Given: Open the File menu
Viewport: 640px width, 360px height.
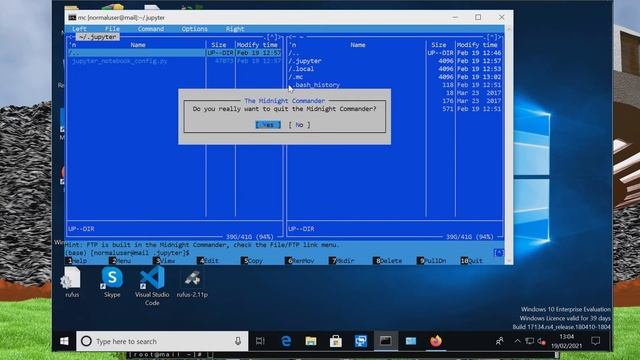Looking at the screenshot, I should [x=112, y=29].
